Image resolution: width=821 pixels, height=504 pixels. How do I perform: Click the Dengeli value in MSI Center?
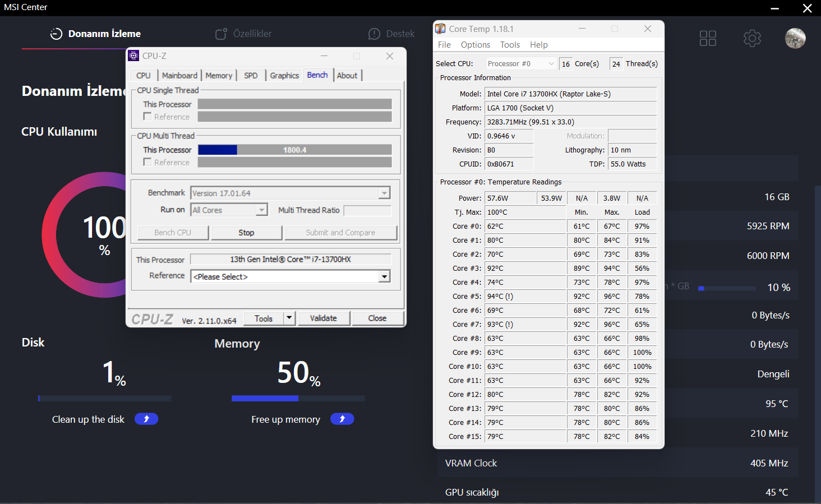773,374
